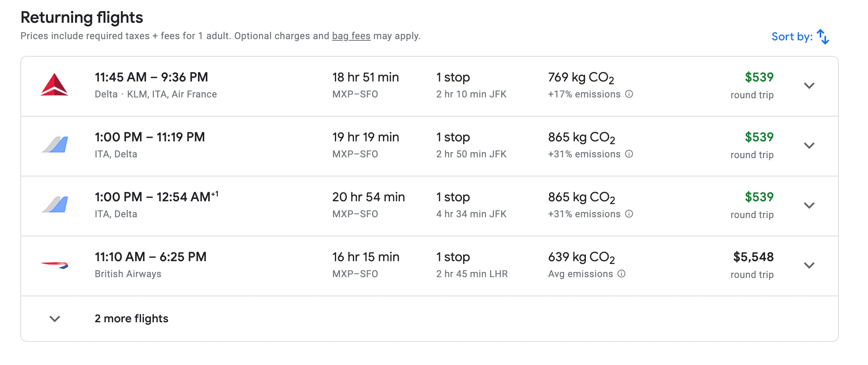868x365 pixels.
Task: Click ITA logo on 20 hr 54 min flight
Action: (x=55, y=205)
